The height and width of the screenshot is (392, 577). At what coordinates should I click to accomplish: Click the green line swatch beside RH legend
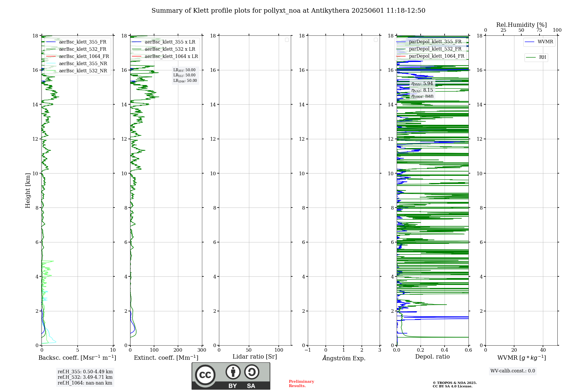[x=531, y=57]
